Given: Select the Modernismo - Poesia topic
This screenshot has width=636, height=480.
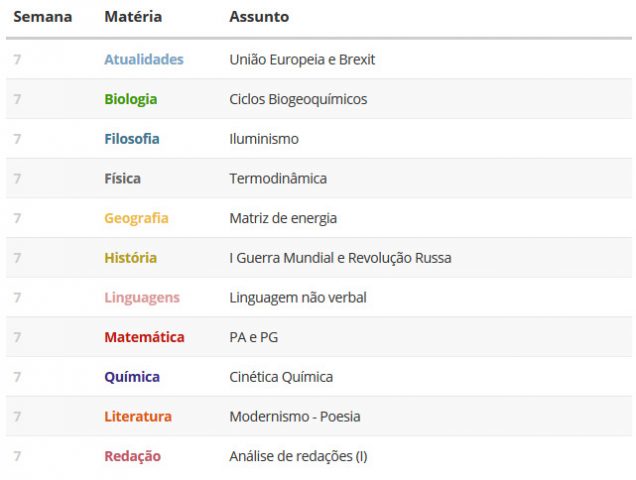Looking at the screenshot, I should [295, 417].
